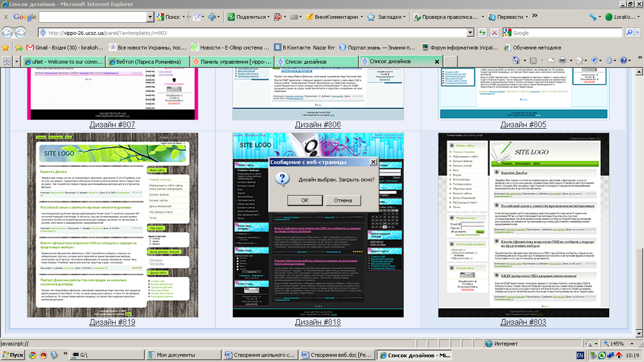This screenshot has width=644, height=362.
Task: Open Google Toolbar wrench settings icon
Action: 593,17
